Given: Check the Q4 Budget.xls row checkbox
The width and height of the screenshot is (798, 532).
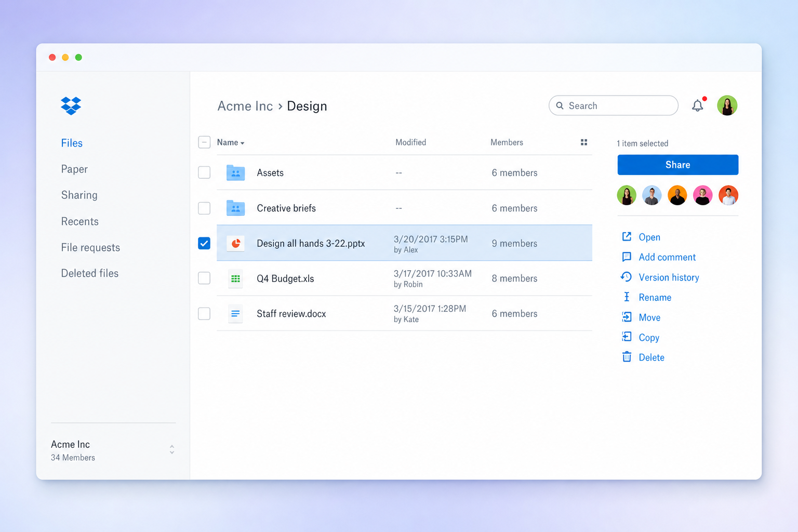Looking at the screenshot, I should coord(204,278).
